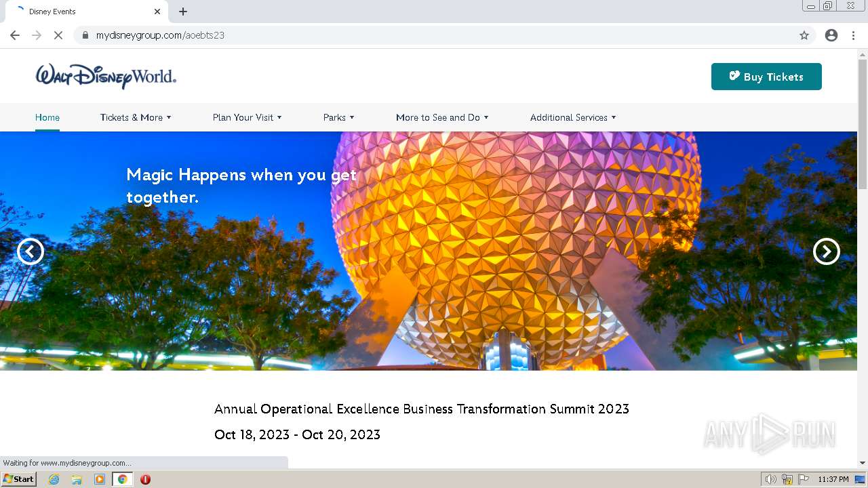Click the red stop taskbar icon

pos(145,479)
